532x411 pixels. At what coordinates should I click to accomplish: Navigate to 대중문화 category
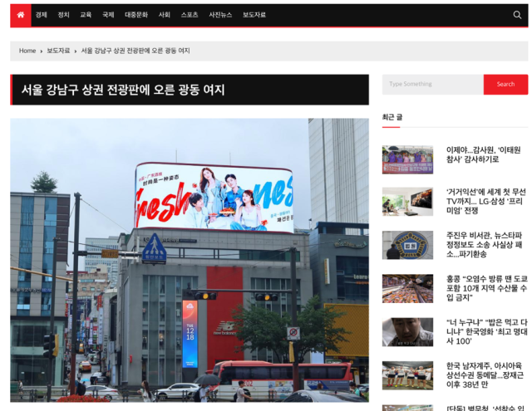pyautogui.click(x=136, y=15)
